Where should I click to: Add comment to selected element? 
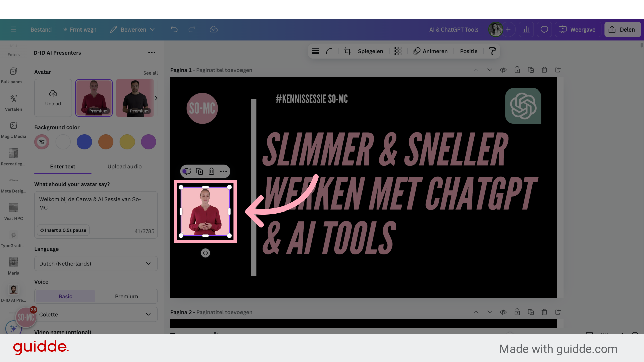coord(187,171)
